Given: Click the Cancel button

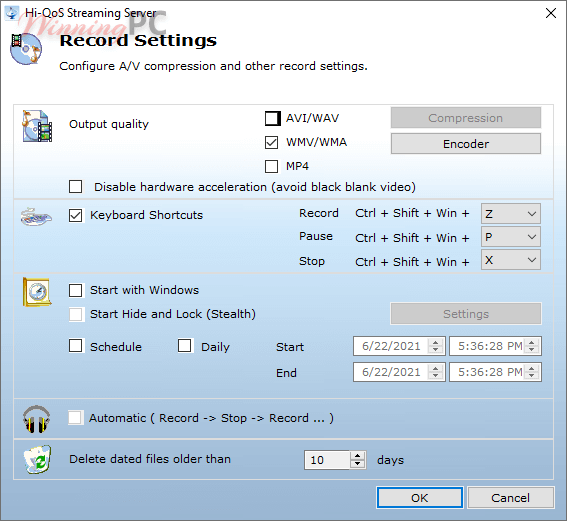Looking at the screenshot, I should pos(511,498).
